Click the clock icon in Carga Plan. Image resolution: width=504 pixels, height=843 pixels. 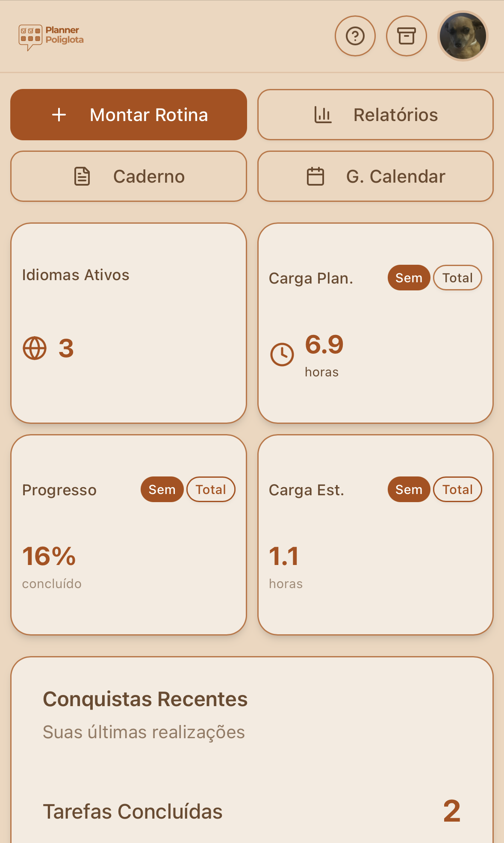282,354
